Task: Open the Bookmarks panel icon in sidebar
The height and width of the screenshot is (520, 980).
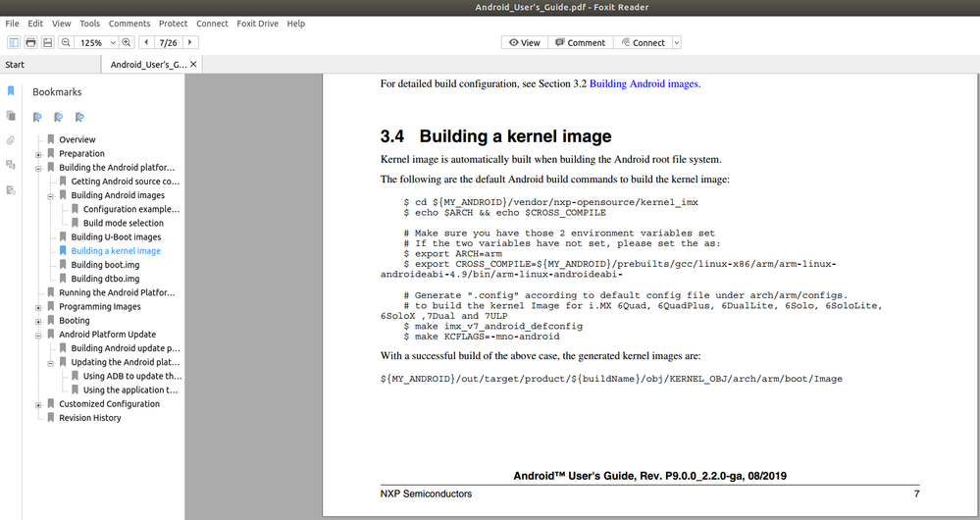Action: 11,91
